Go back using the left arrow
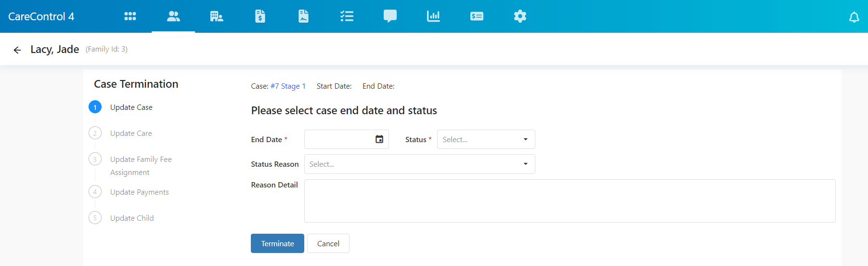This screenshot has width=868, height=266. (17, 50)
